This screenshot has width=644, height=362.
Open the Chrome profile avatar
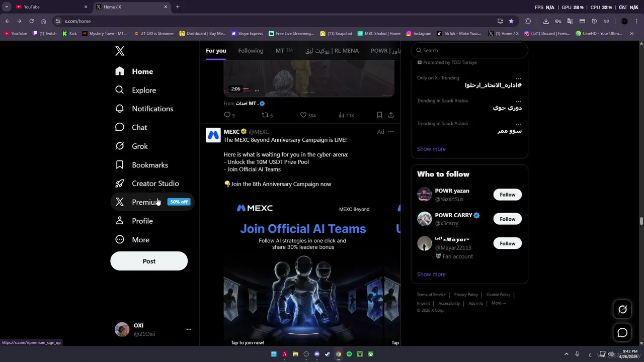point(624,21)
